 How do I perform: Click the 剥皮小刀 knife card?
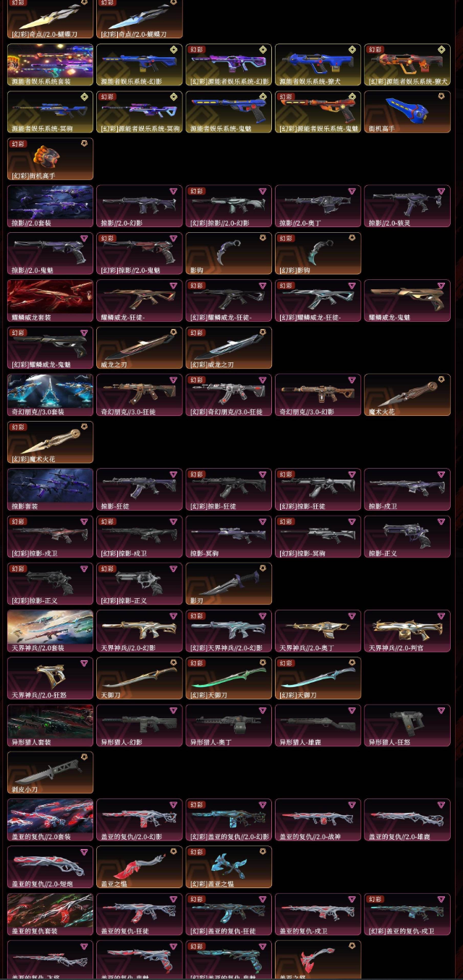click(x=50, y=772)
